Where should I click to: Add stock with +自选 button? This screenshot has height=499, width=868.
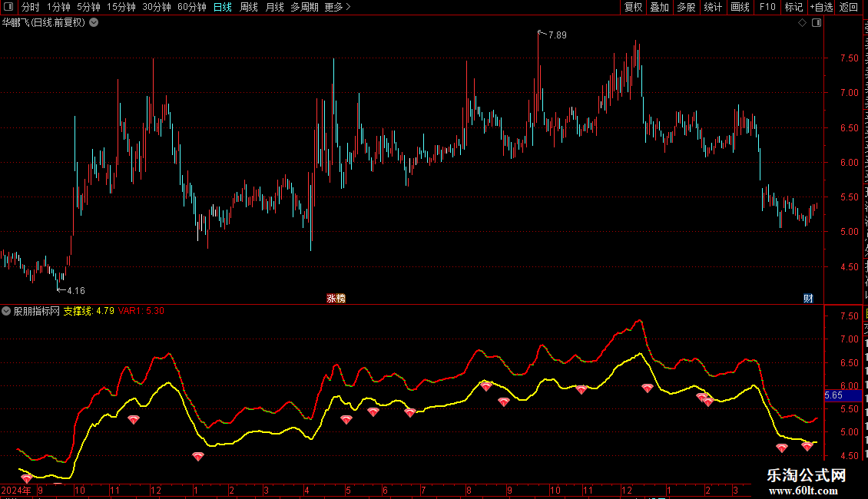[821, 7]
